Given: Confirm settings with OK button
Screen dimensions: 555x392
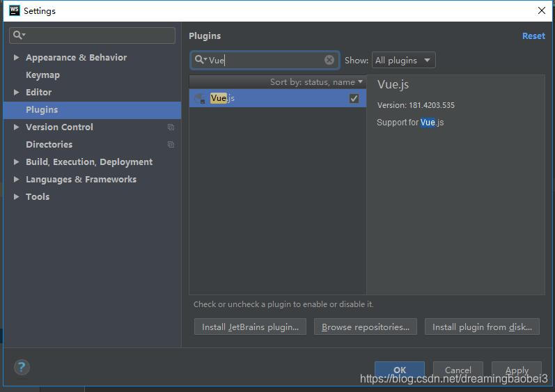Looking at the screenshot, I should click(400, 370).
